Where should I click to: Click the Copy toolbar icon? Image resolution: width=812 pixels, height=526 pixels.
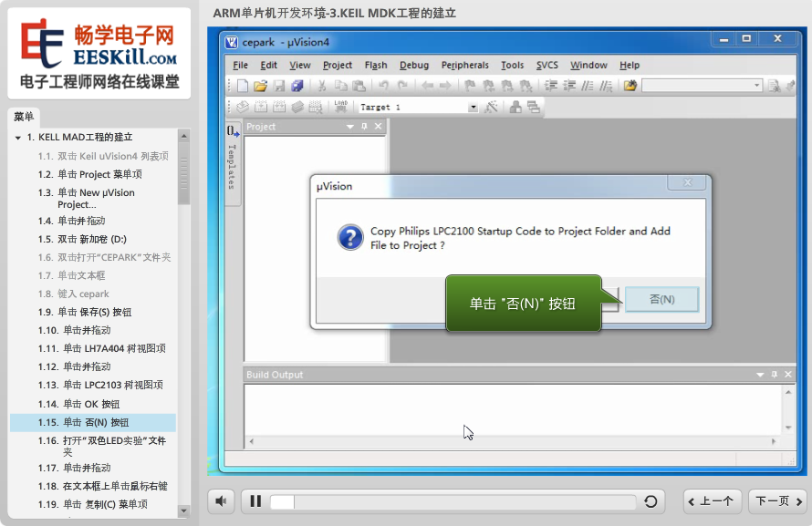click(340, 86)
